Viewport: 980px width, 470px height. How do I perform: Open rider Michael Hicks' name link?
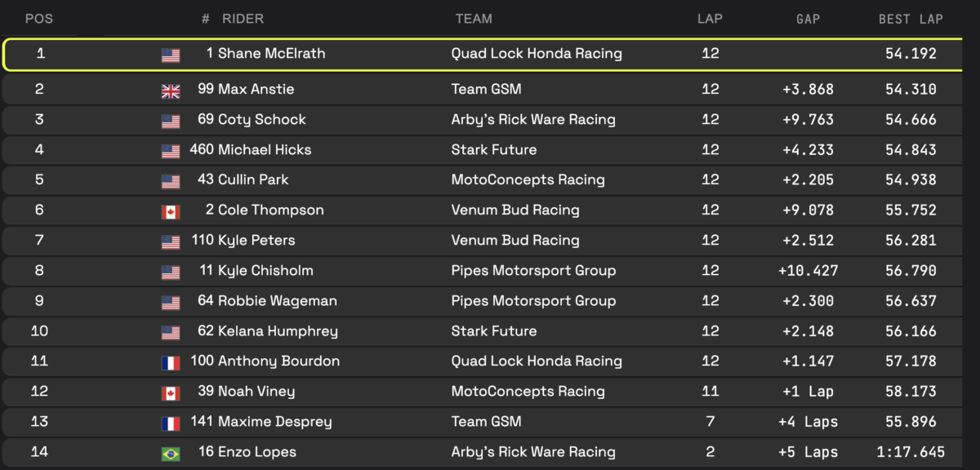(x=265, y=150)
